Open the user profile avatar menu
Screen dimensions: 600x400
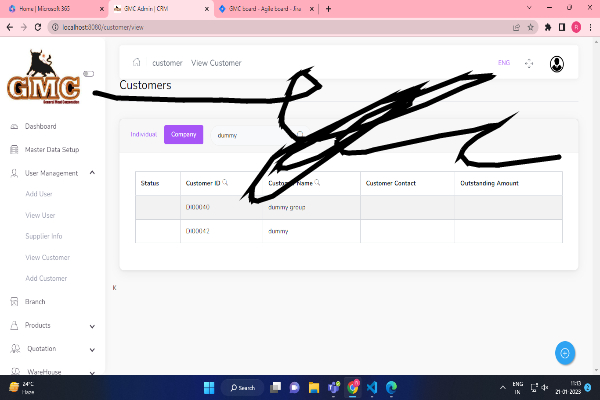coord(557,64)
